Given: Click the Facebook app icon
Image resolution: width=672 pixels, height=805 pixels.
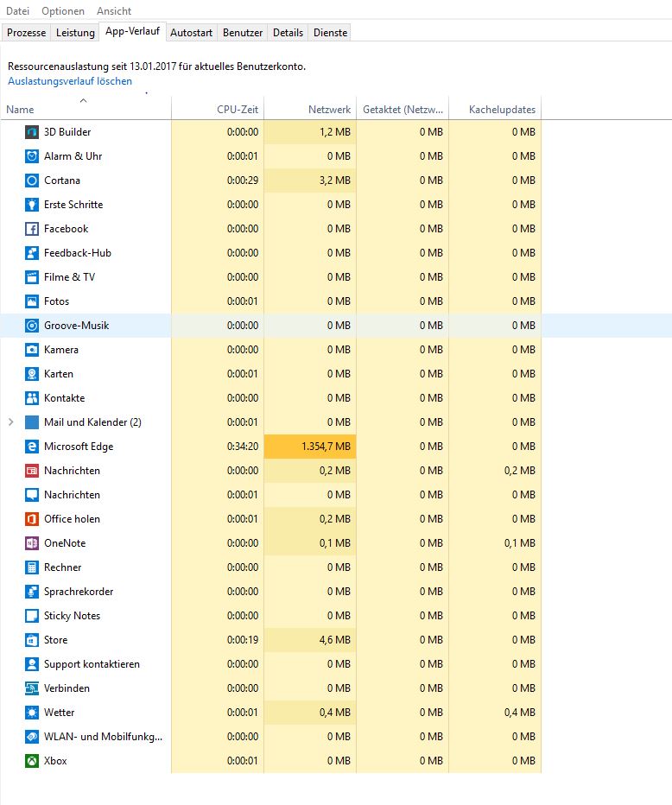Looking at the screenshot, I should [x=32, y=229].
